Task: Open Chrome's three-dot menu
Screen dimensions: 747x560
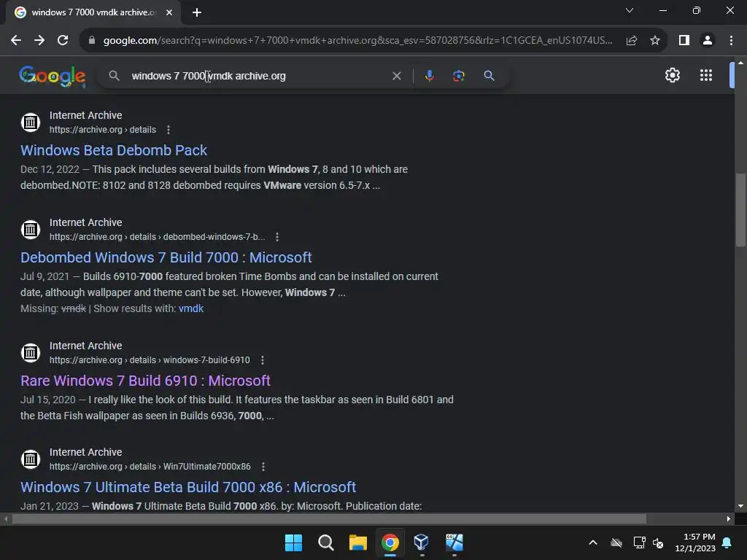Action: pos(731,41)
